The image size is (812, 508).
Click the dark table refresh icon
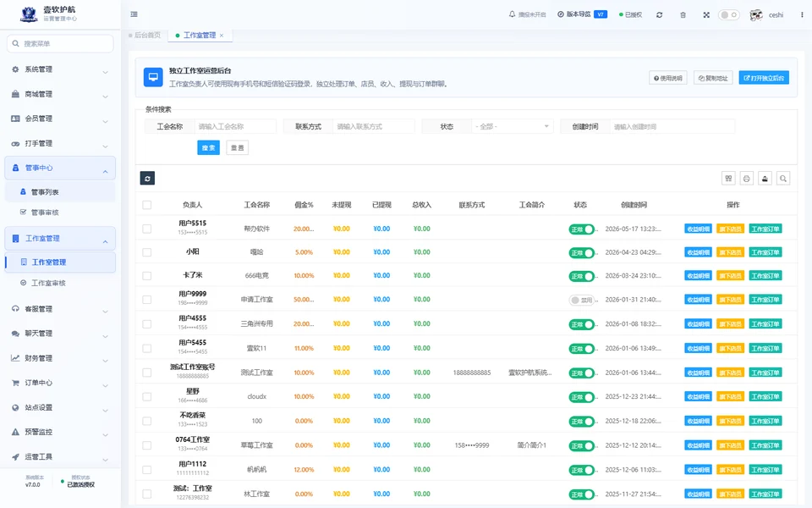click(x=147, y=179)
